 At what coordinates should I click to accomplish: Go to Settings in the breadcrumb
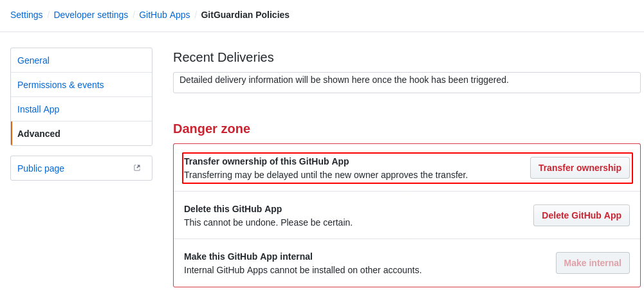(x=26, y=15)
